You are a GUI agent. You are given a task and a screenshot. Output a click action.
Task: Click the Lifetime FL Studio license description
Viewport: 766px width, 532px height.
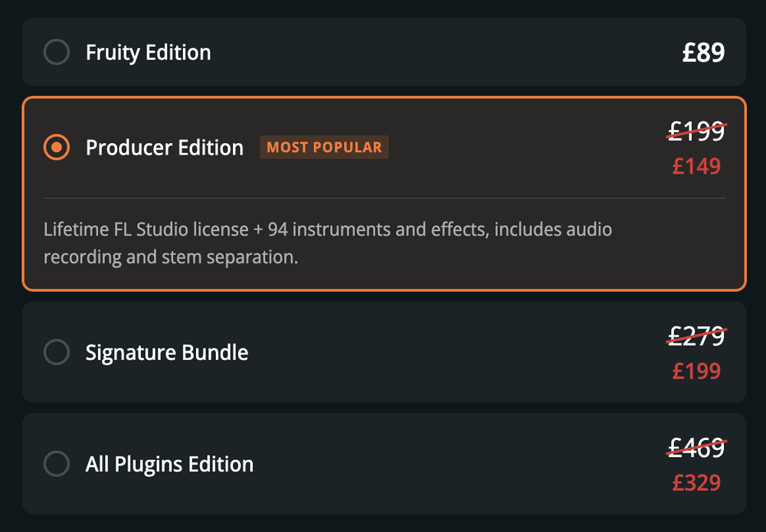pos(327,242)
